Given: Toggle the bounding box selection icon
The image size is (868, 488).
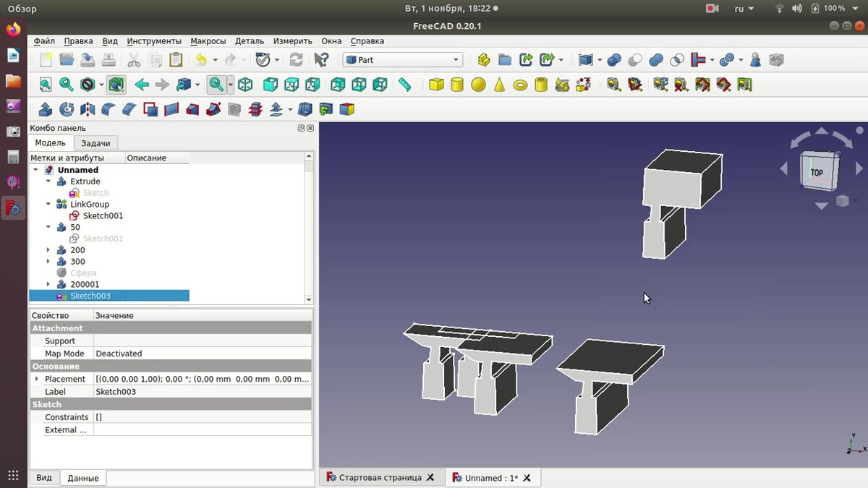Looking at the screenshot, I should (x=116, y=85).
